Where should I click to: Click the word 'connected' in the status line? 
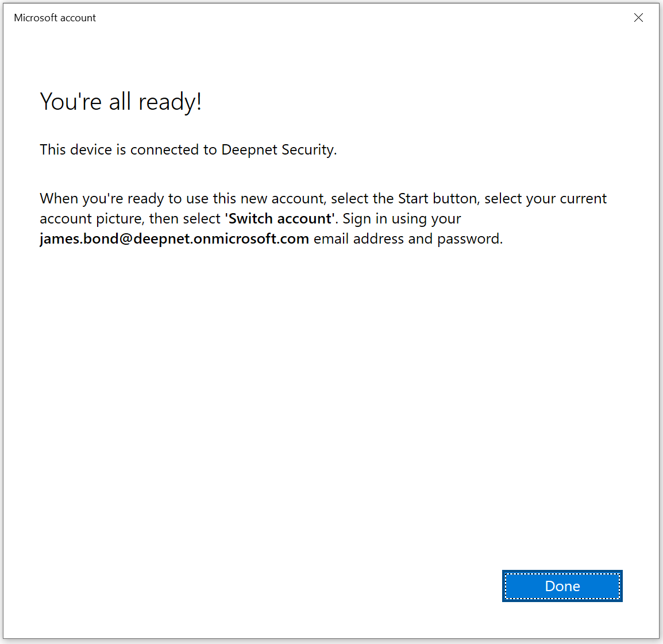164,150
